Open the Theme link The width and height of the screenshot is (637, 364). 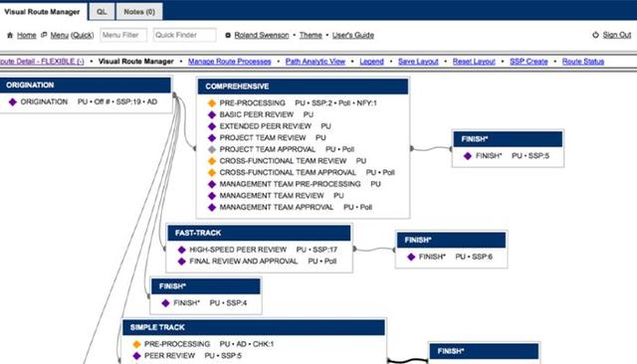311,35
